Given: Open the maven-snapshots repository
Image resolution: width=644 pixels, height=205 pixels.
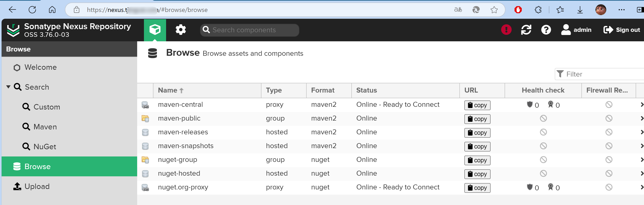Looking at the screenshot, I should point(186,146).
